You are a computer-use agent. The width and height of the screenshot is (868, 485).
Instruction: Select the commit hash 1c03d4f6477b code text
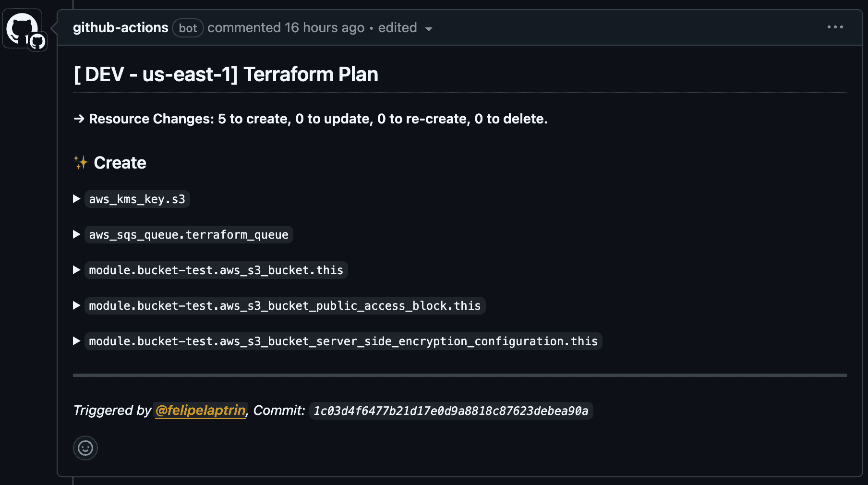click(451, 411)
